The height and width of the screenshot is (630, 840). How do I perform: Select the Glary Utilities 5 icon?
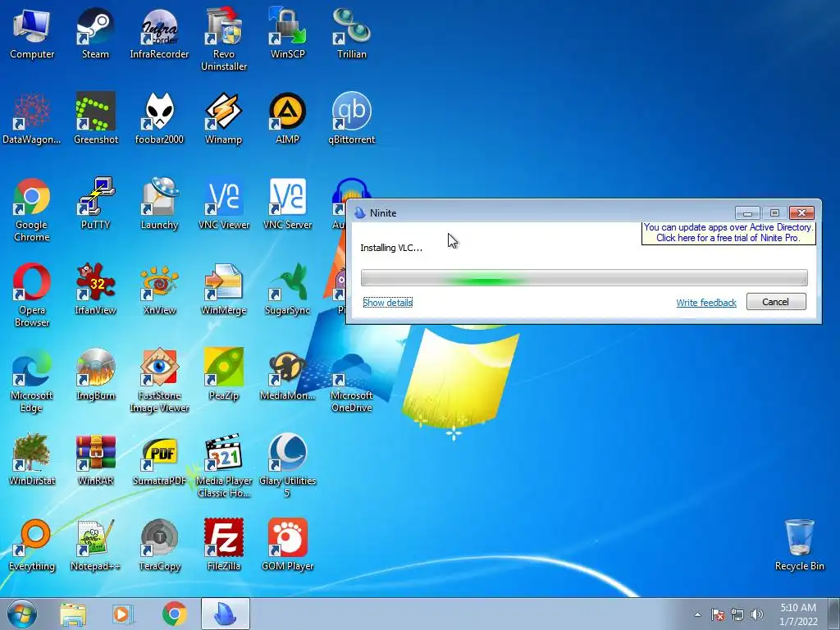coord(287,466)
